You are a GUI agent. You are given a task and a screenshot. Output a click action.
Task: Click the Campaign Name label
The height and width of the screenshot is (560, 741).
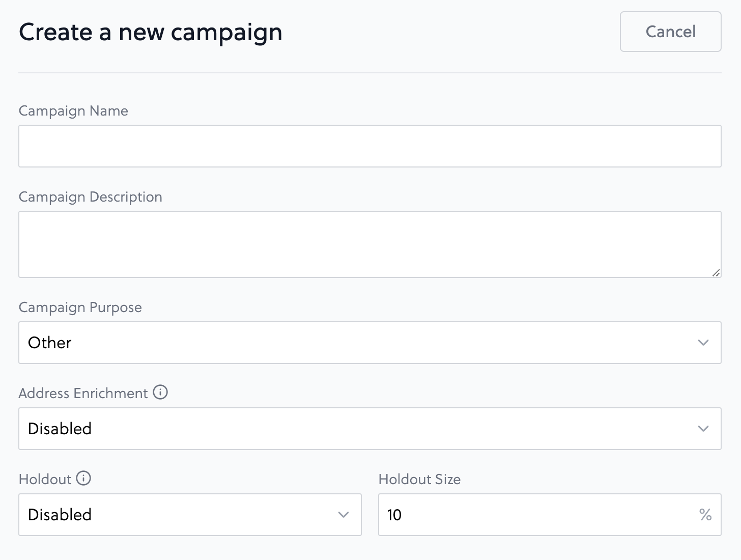click(x=73, y=111)
